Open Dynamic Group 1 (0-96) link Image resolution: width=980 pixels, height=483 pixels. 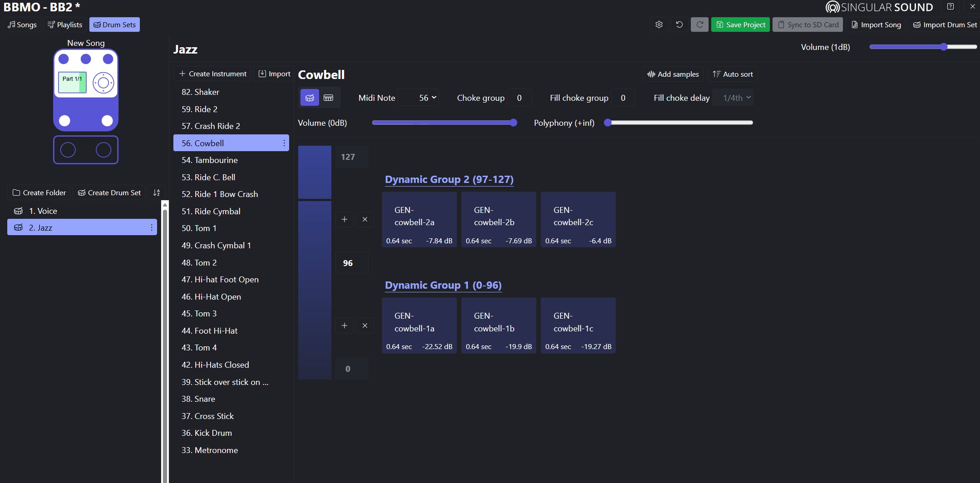(x=443, y=285)
